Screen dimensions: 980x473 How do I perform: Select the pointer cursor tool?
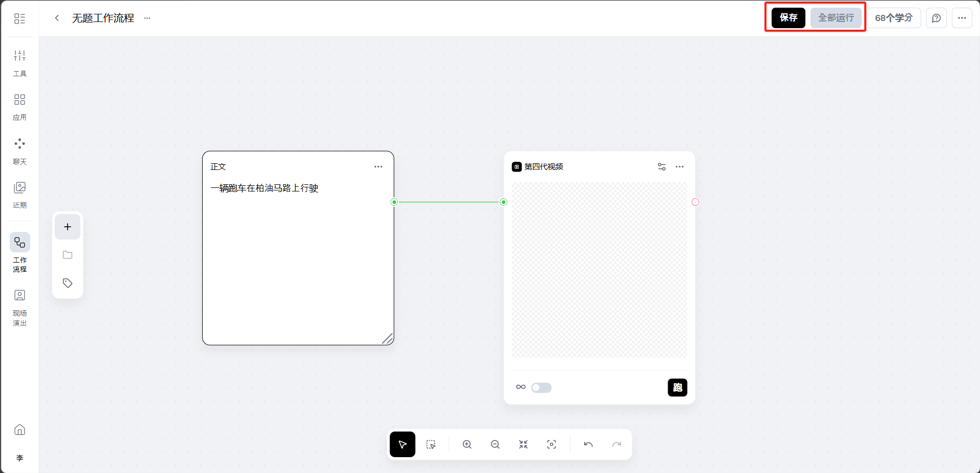tap(402, 444)
